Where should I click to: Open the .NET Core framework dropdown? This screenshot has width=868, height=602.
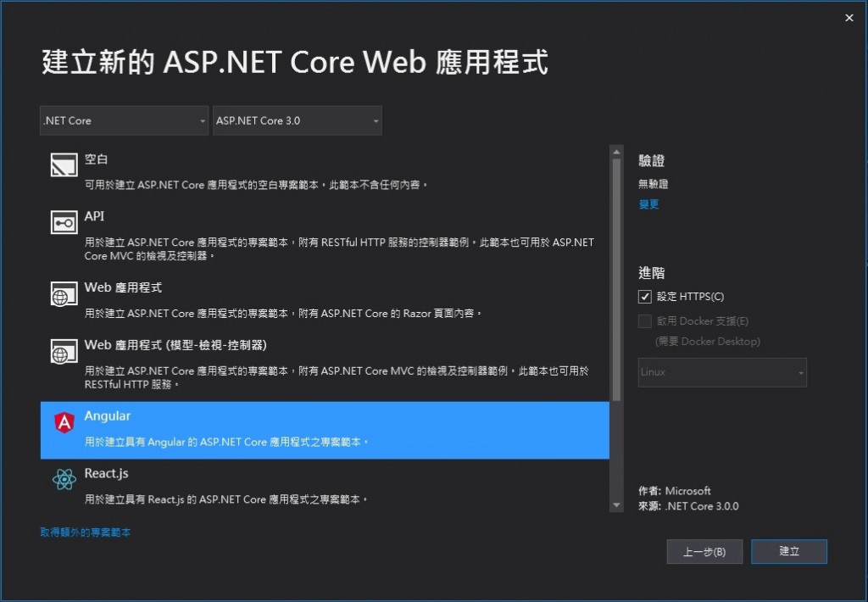[124, 120]
